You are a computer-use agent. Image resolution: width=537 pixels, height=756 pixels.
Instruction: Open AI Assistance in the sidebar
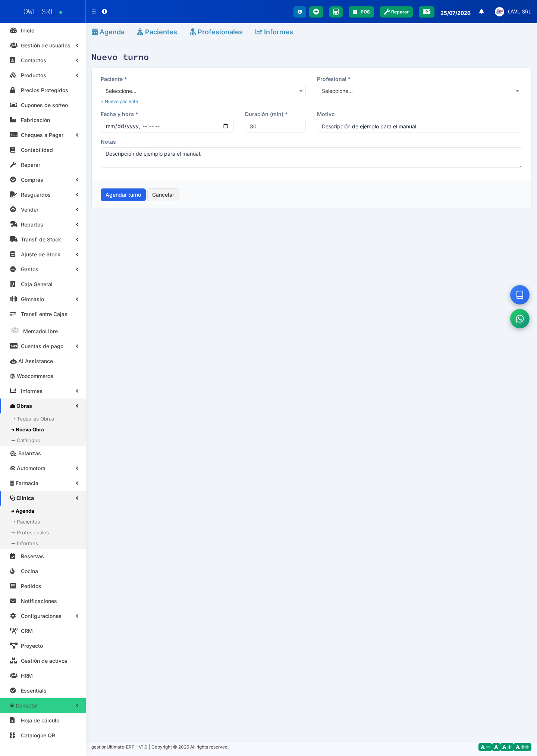43,361
